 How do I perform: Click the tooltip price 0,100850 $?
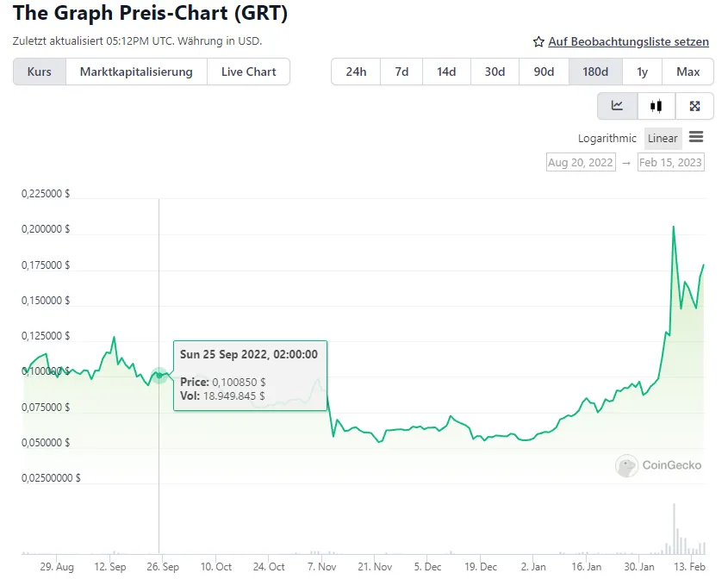click(x=239, y=383)
